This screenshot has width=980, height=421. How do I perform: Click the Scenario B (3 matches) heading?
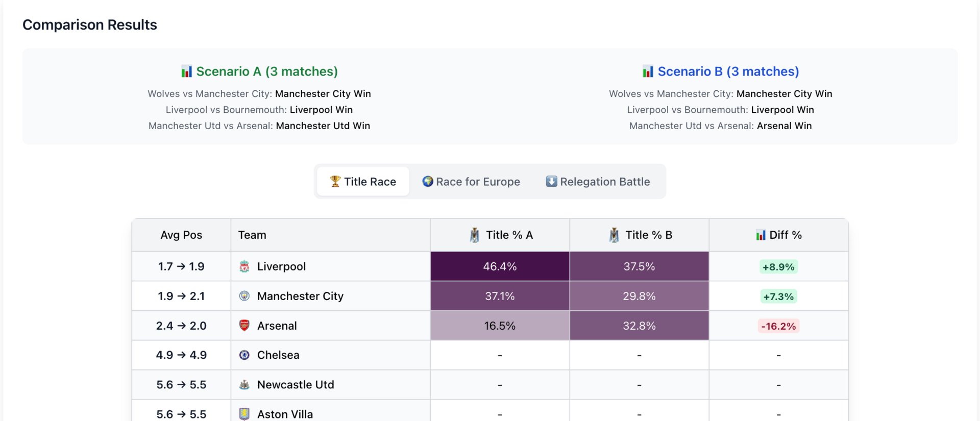[728, 71]
